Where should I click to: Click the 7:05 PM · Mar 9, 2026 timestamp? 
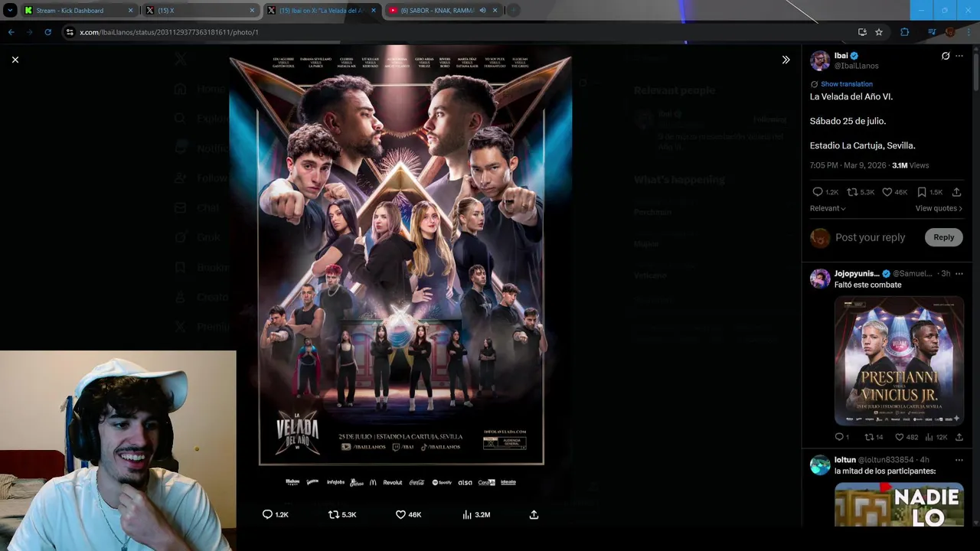848,165
